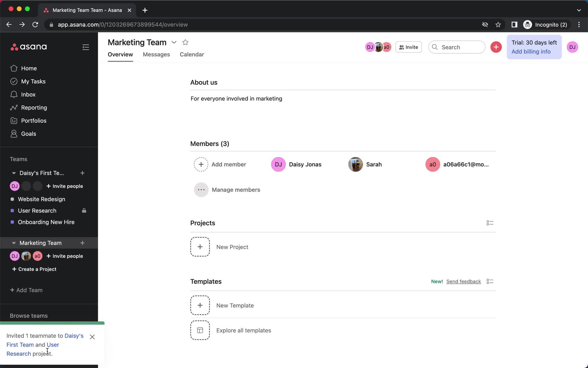Click the Add member dashed plus icon

[201, 164]
